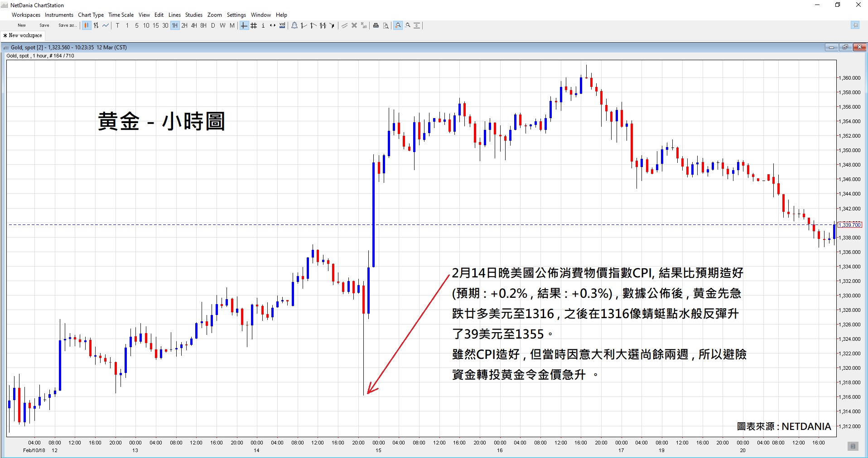
Task: Switch to the line chart type icon
Action: click(x=106, y=26)
